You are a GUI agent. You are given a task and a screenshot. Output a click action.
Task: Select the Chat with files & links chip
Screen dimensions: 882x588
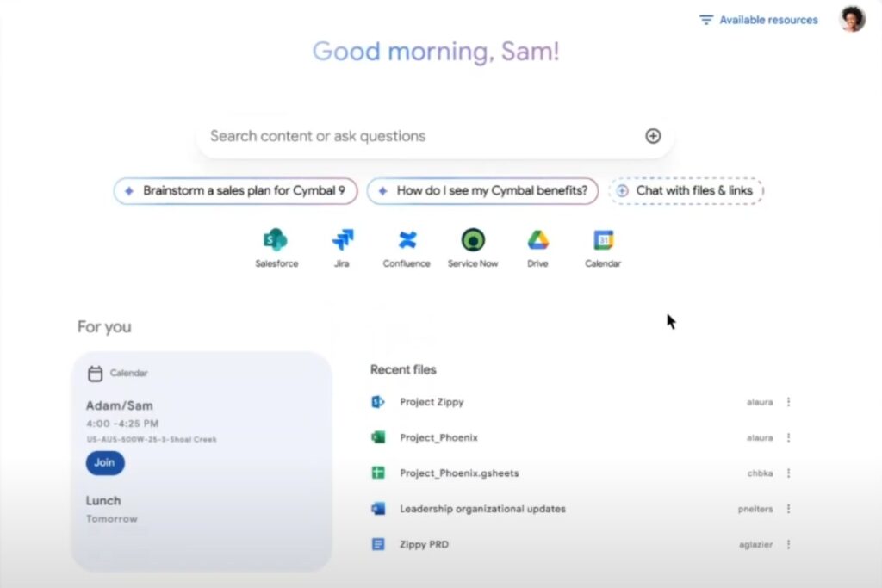point(686,190)
